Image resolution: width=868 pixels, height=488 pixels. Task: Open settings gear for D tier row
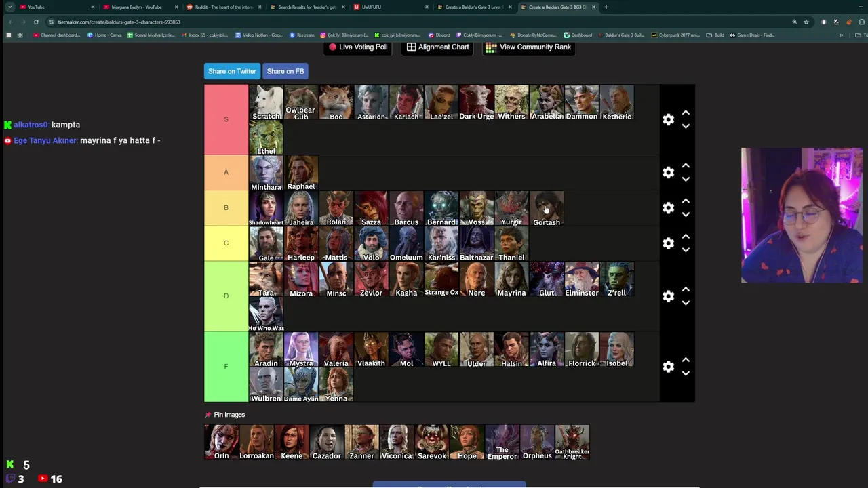coord(668,296)
